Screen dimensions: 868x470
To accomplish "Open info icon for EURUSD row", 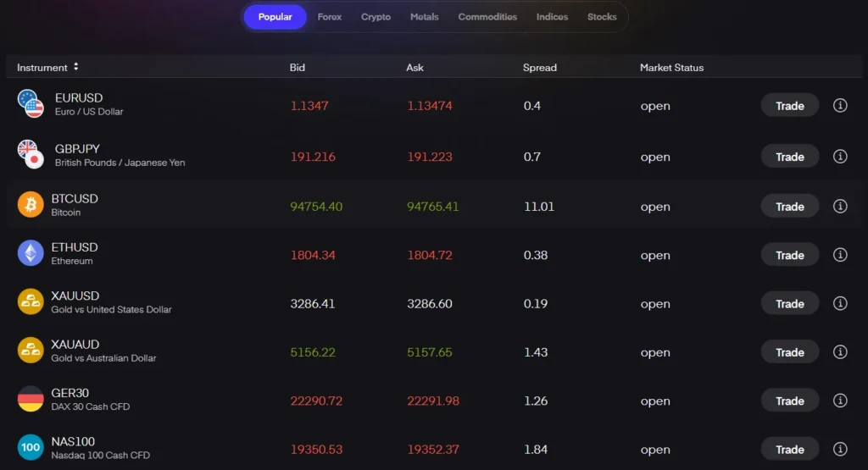I will [x=840, y=106].
